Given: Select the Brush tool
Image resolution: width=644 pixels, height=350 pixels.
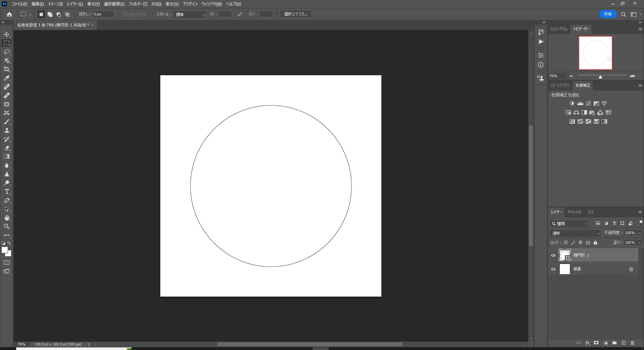Looking at the screenshot, I should [x=7, y=122].
